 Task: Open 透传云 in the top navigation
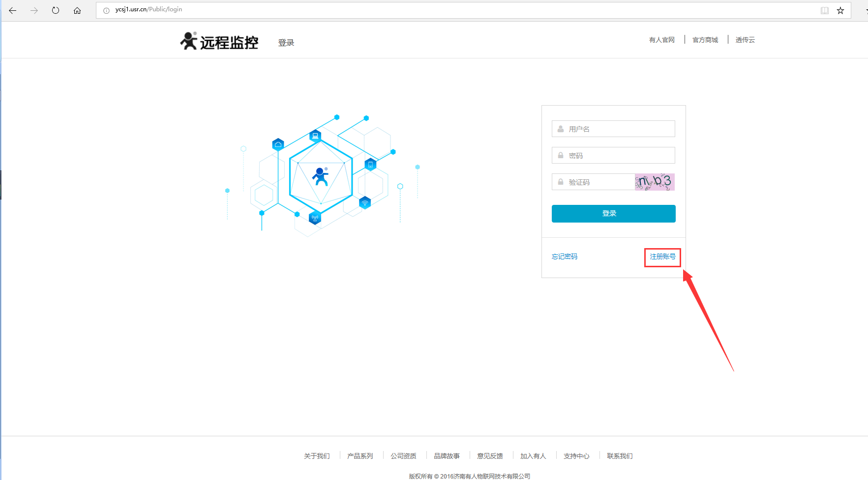(745, 40)
